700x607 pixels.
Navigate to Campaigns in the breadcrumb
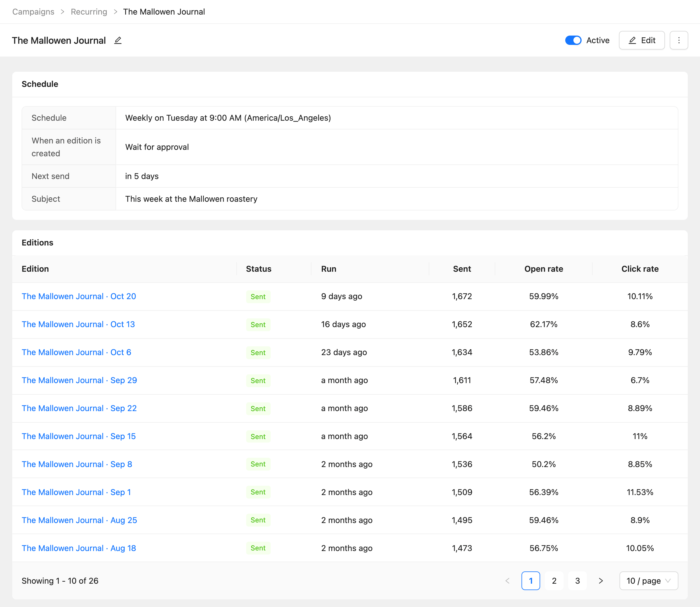[33, 12]
